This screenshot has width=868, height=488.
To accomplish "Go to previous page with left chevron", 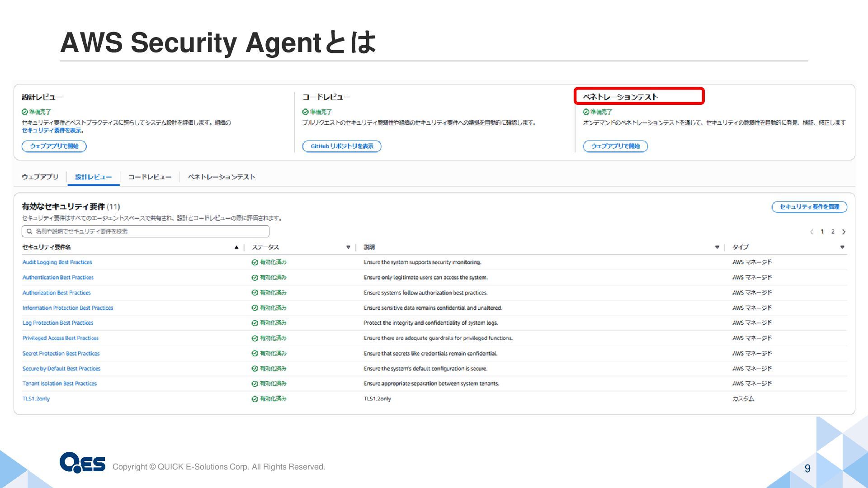I will [x=812, y=232].
